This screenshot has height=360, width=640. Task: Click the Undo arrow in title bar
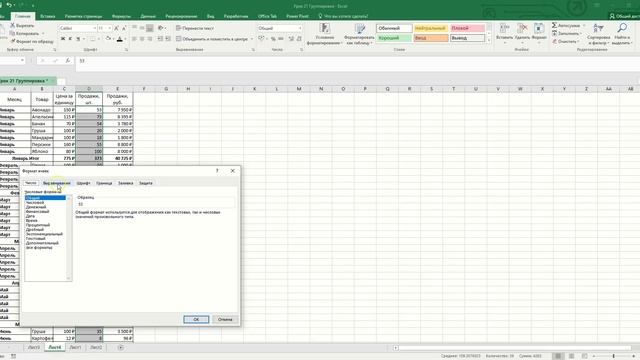pyautogui.click(x=9, y=5)
